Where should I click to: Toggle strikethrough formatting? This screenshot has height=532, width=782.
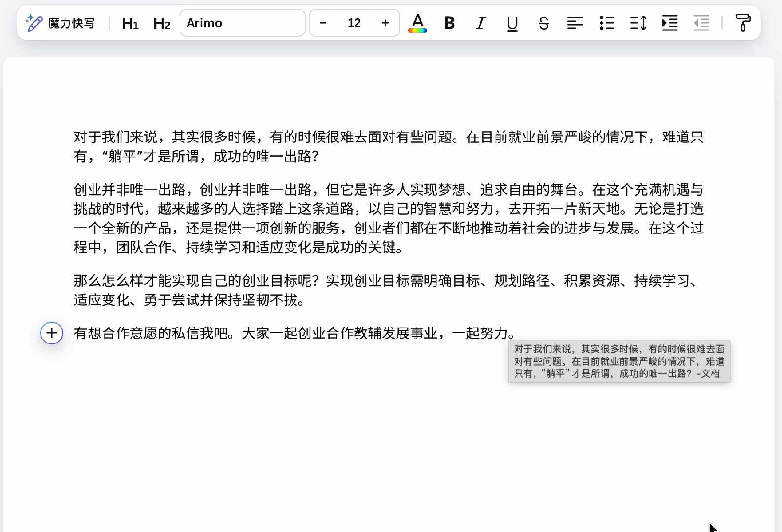pos(544,23)
